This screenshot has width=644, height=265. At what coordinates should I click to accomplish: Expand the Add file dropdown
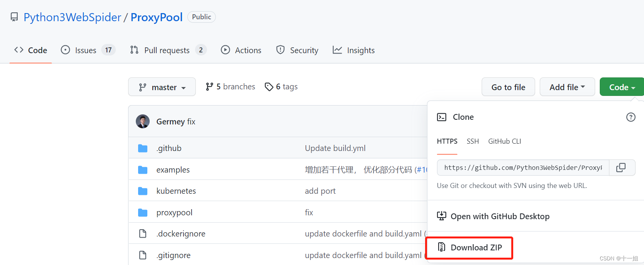point(567,87)
